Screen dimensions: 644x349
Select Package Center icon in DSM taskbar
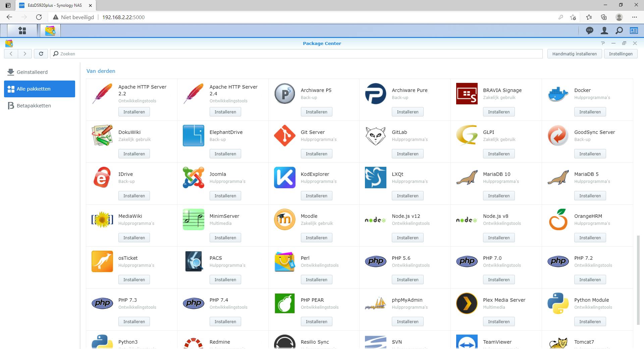pos(50,31)
